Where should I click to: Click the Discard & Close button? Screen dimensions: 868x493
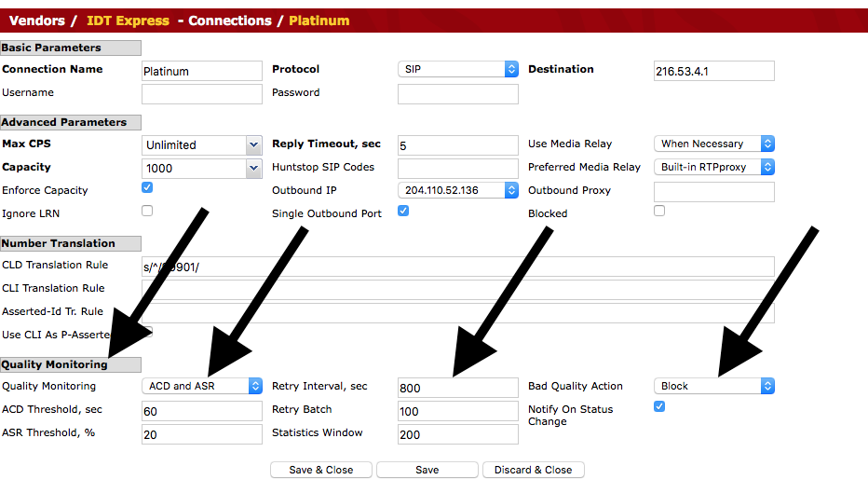[x=533, y=470]
